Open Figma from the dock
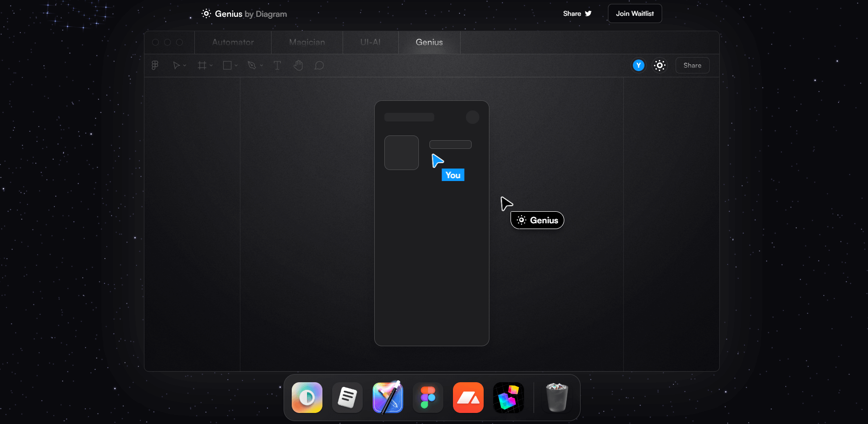868x424 pixels. click(x=428, y=398)
